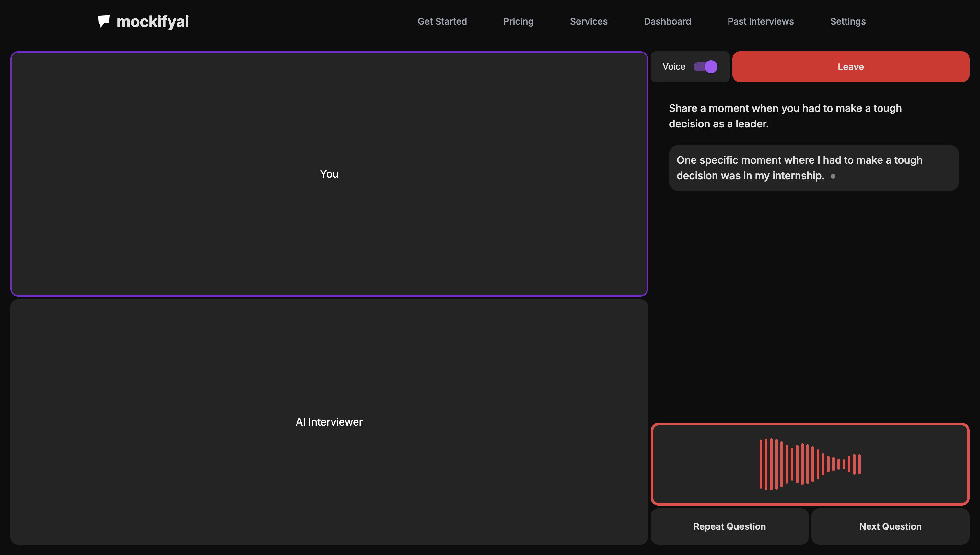Image resolution: width=980 pixels, height=555 pixels.
Task: Select the AI Interviewer video panel
Action: (329, 421)
